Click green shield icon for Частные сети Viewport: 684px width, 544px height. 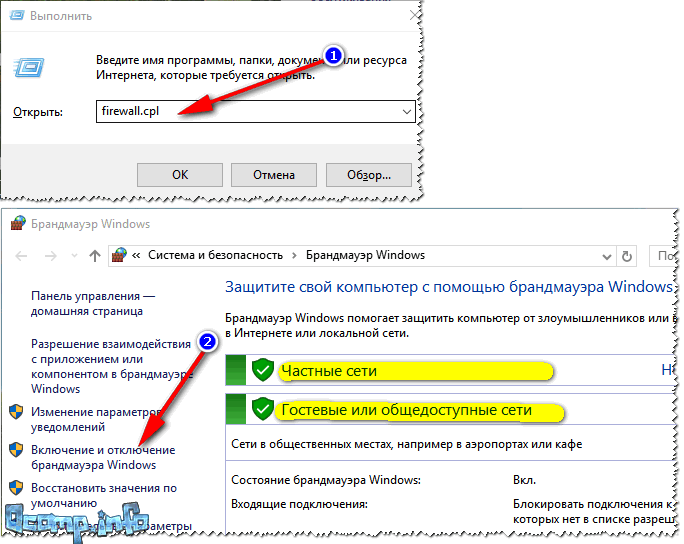[x=263, y=370]
